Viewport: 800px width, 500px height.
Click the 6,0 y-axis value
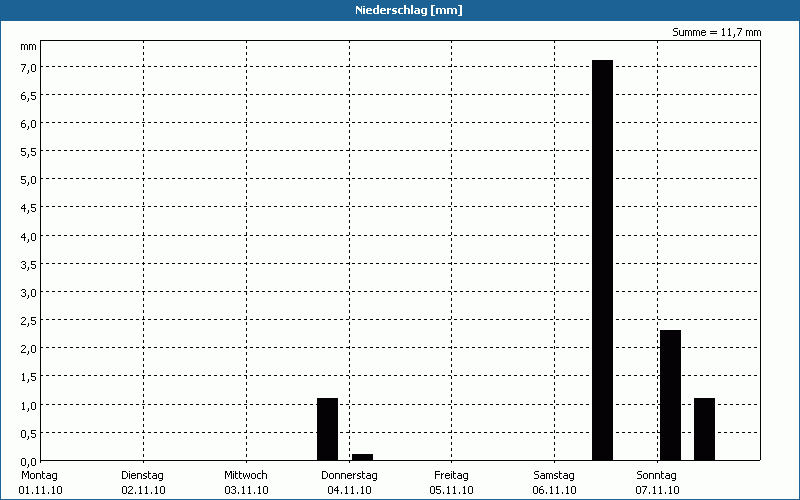tap(28, 124)
